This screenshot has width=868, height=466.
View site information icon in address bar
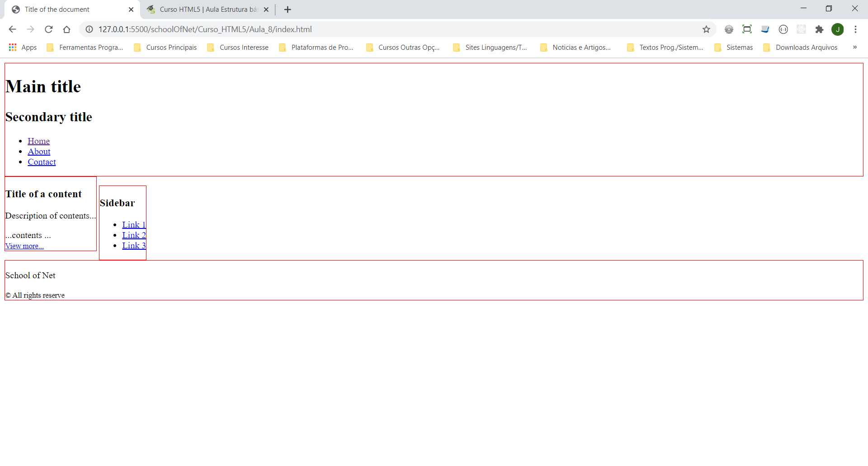pos(90,29)
